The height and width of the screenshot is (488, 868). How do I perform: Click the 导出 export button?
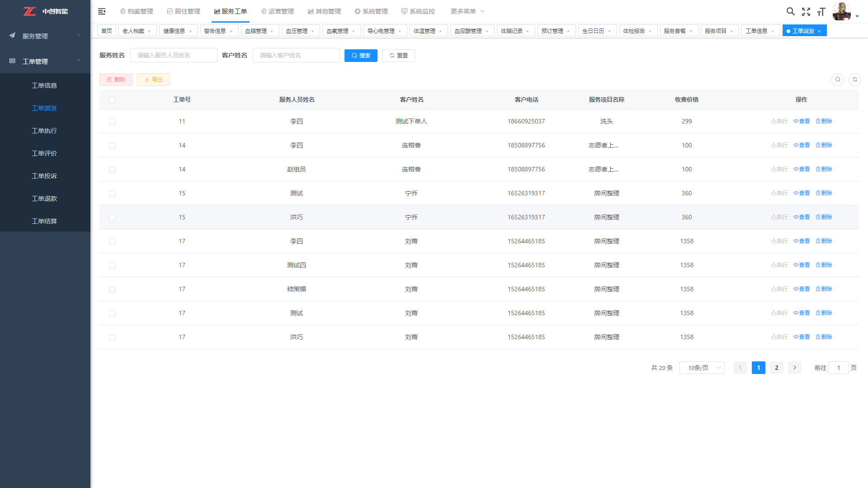pos(153,80)
